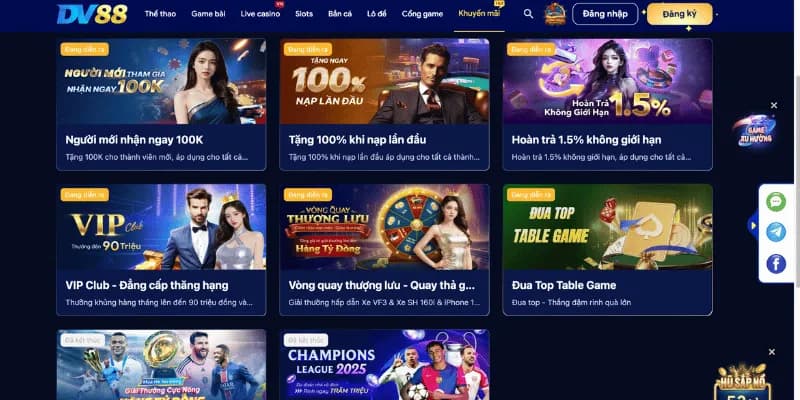Click the Đăng nhập button

click(605, 14)
